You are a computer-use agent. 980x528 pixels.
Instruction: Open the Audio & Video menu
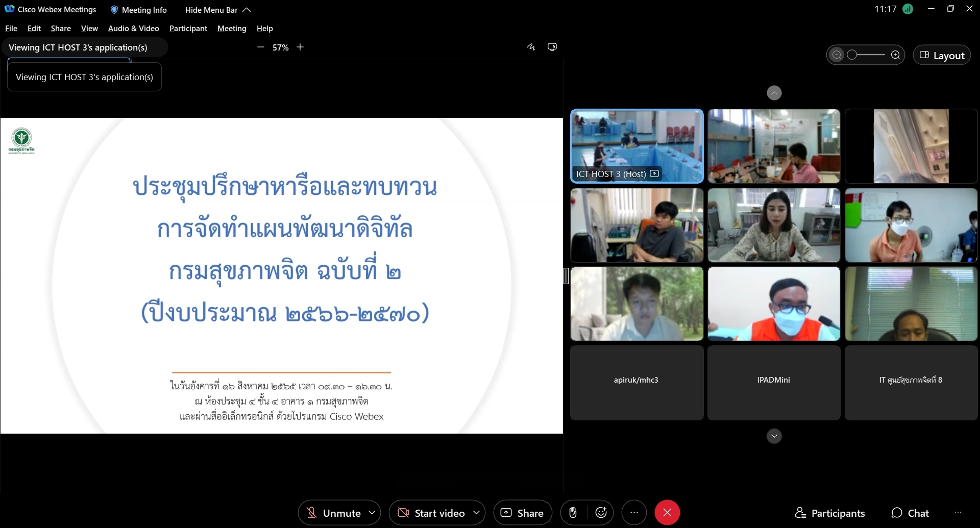click(133, 29)
